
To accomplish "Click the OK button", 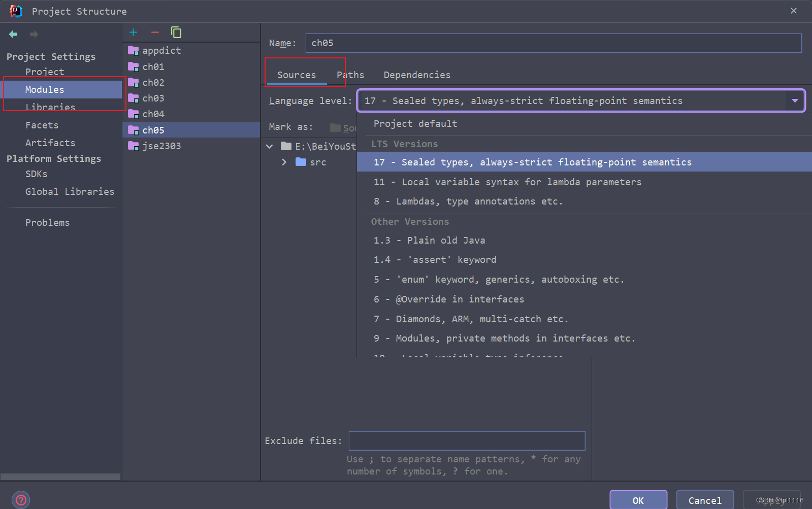I will click(x=638, y=500).
